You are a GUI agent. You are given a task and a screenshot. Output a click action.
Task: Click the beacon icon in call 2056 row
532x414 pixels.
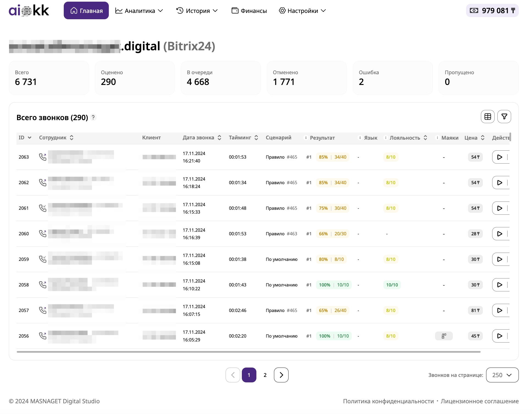[444, 336]
